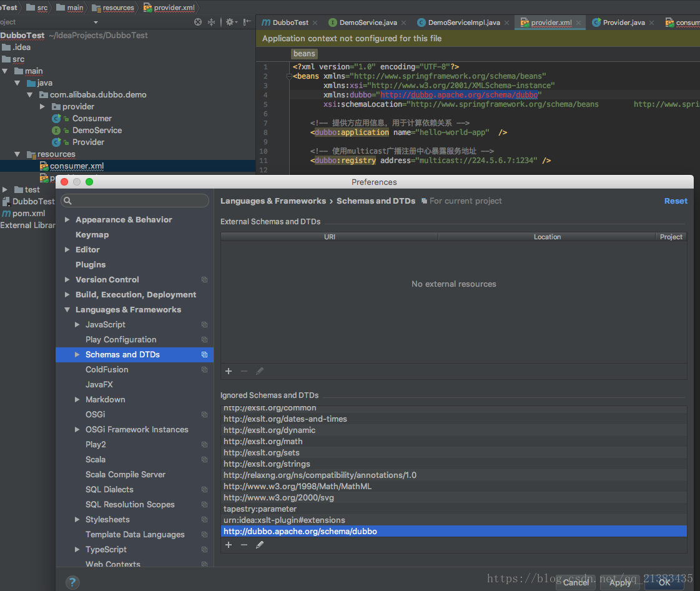Image resolution: width=700 pixels, height=591 pixels.
Task: Switch to DemoService.java tab
Action: [x=368, y=22]
